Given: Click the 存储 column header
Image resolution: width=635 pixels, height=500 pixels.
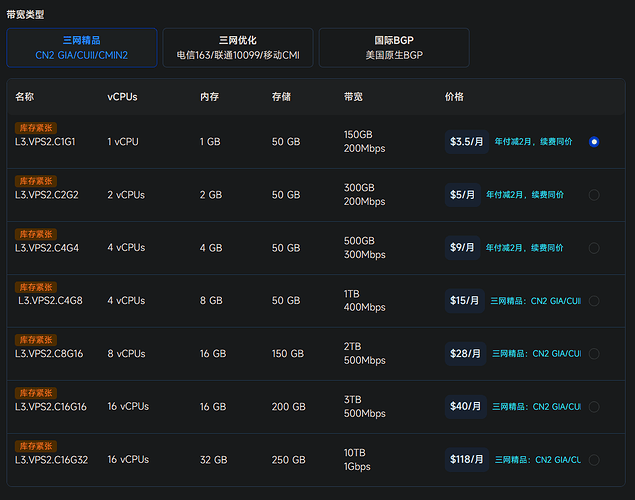Looking at the screenshot, I should coord(281,96).
